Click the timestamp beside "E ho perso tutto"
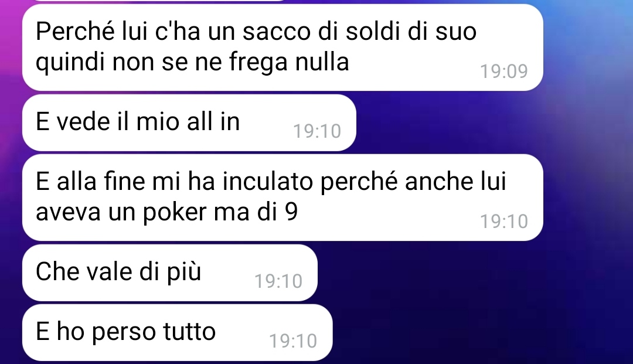Screen dimensions: 633x364 [x=293, y=341]
